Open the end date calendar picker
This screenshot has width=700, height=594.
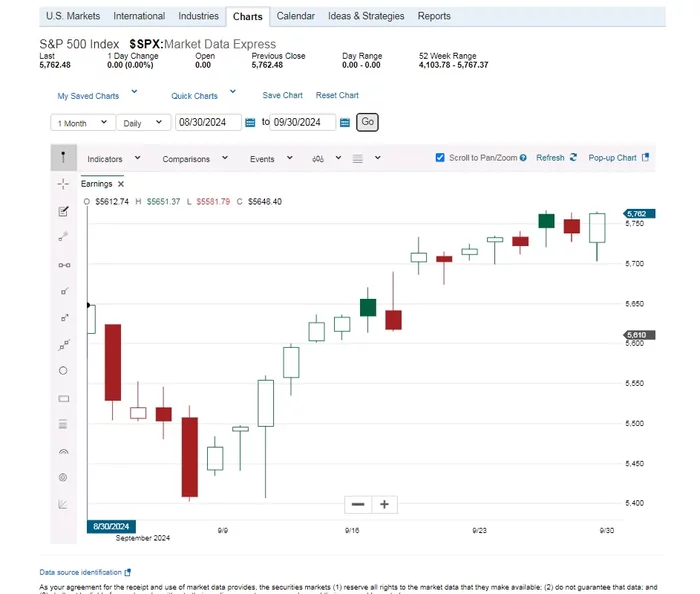345,122
